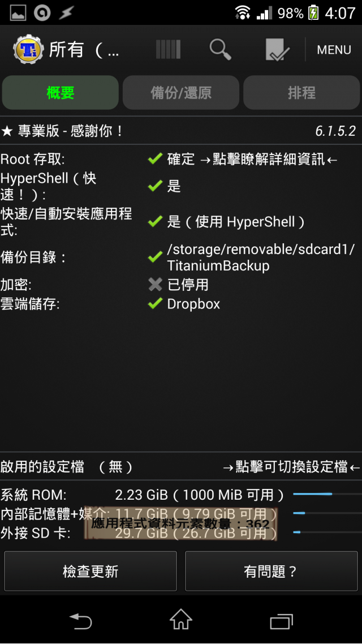
Task: Tap the magnifying glass search icon
Action: pos(221,50)
